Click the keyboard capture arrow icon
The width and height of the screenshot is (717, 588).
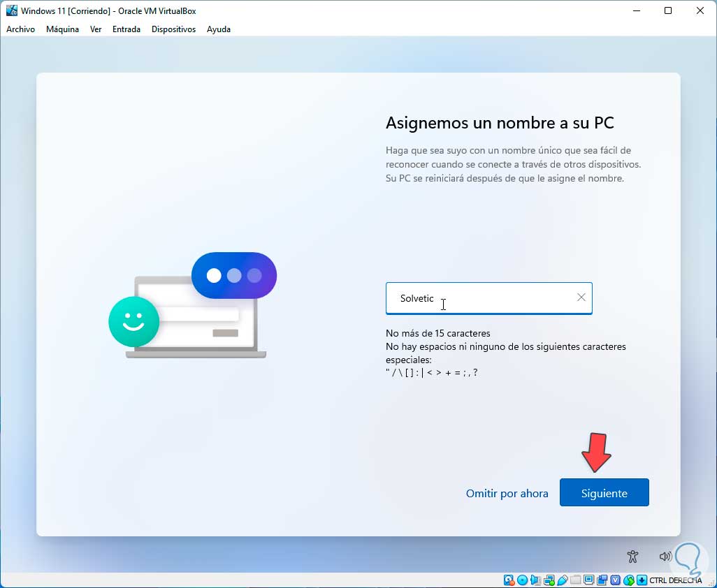click(x=642, y=580)
